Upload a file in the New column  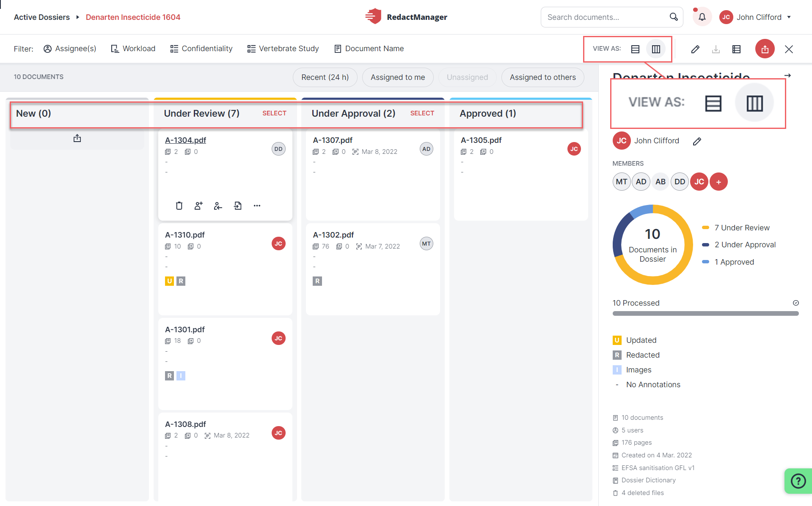click(x=77, y=138)
